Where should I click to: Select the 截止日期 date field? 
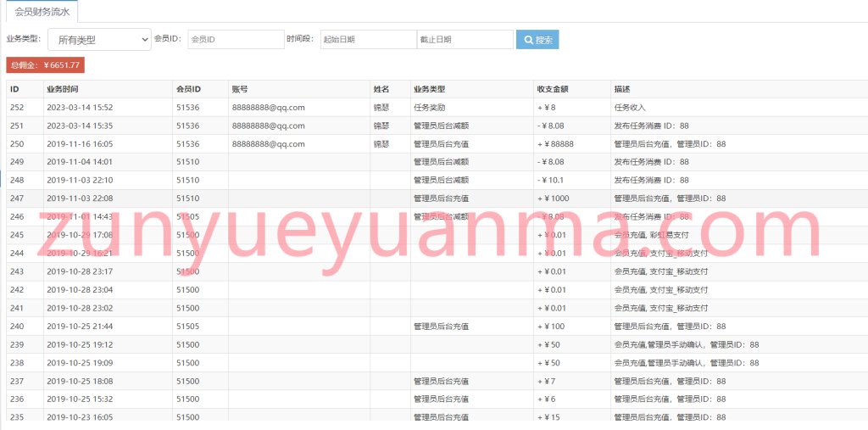click(465, 39)
